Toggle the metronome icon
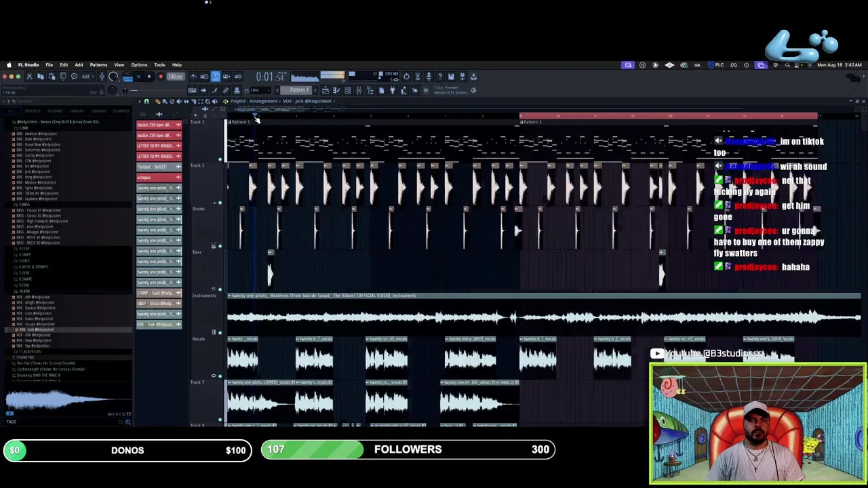Viewport: 868px width, 488px height. (193, 77)
